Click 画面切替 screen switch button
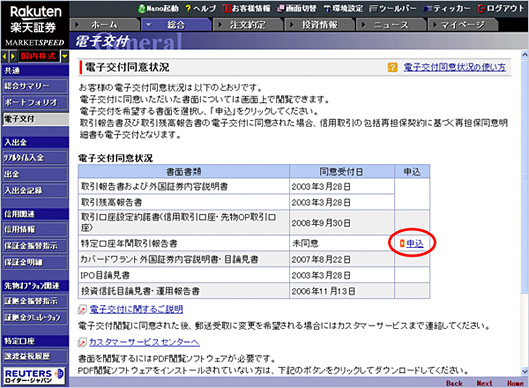 pos(297,8)
